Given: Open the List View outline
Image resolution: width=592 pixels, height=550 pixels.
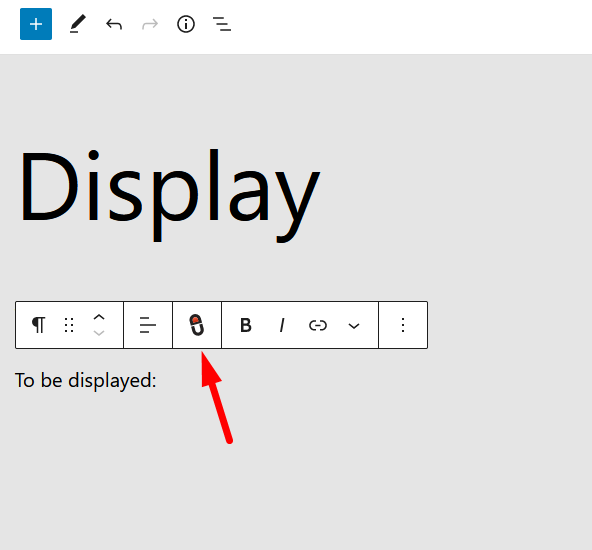Looking at the screenshot, I should click(222, 24).
